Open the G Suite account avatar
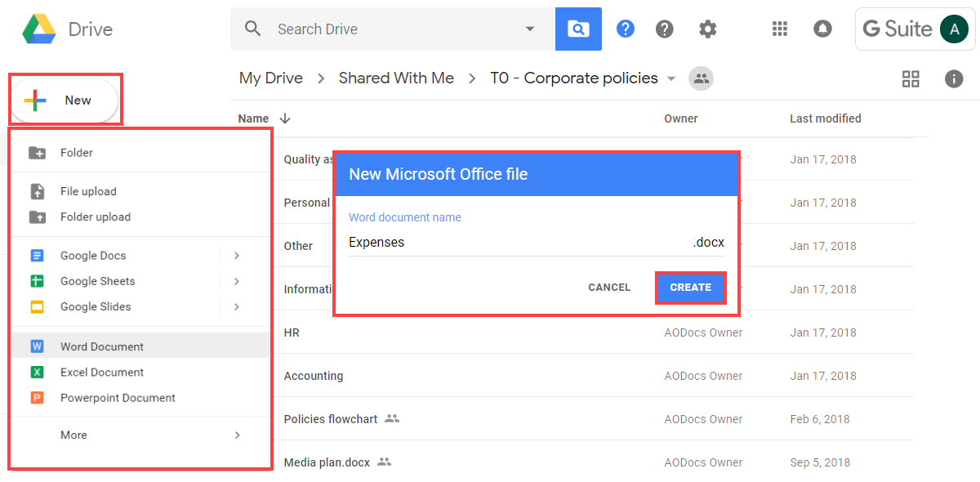Image resolution: width=980 pixels, height=482 pixels. tap(954, 29)
